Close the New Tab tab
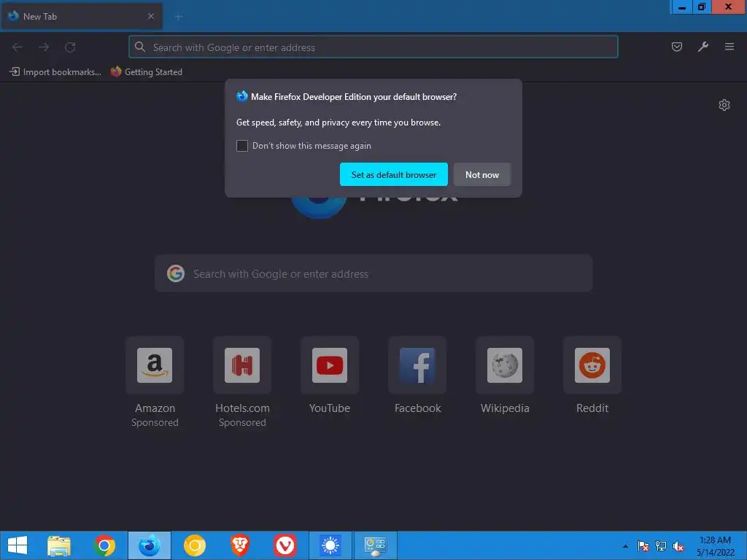The width and height of the screenshot is (747, 560). click(x=150, y=16)
